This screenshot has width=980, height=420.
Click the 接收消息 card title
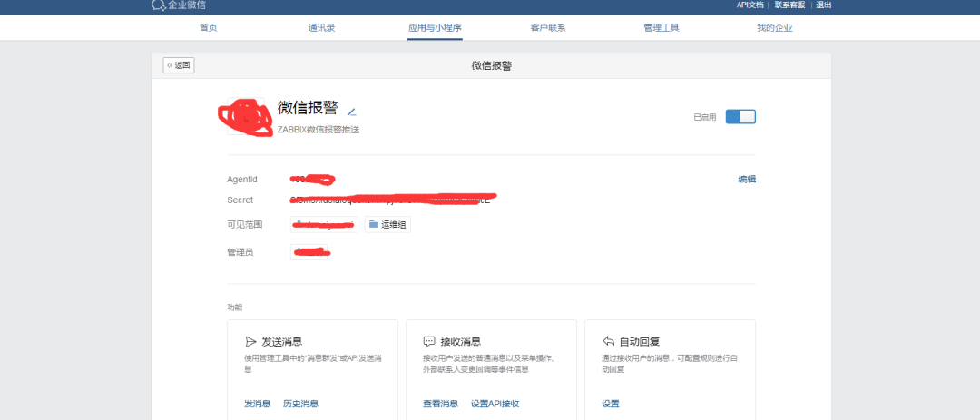click(461, 342)
